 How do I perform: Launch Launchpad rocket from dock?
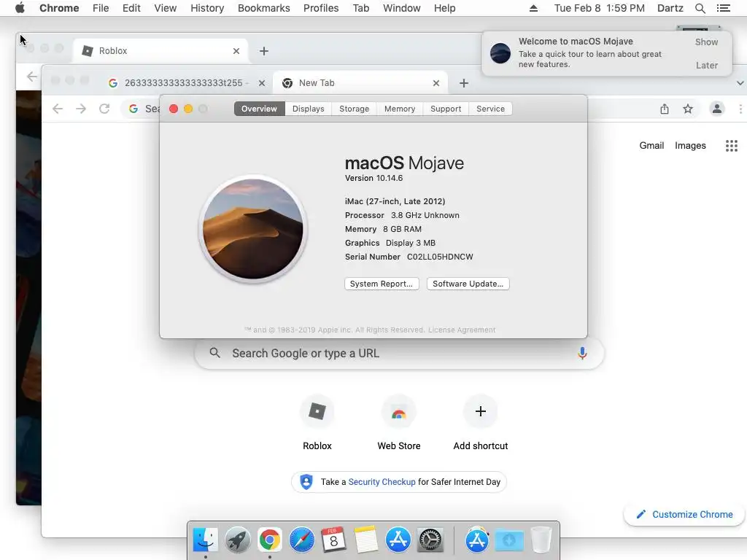237,540
